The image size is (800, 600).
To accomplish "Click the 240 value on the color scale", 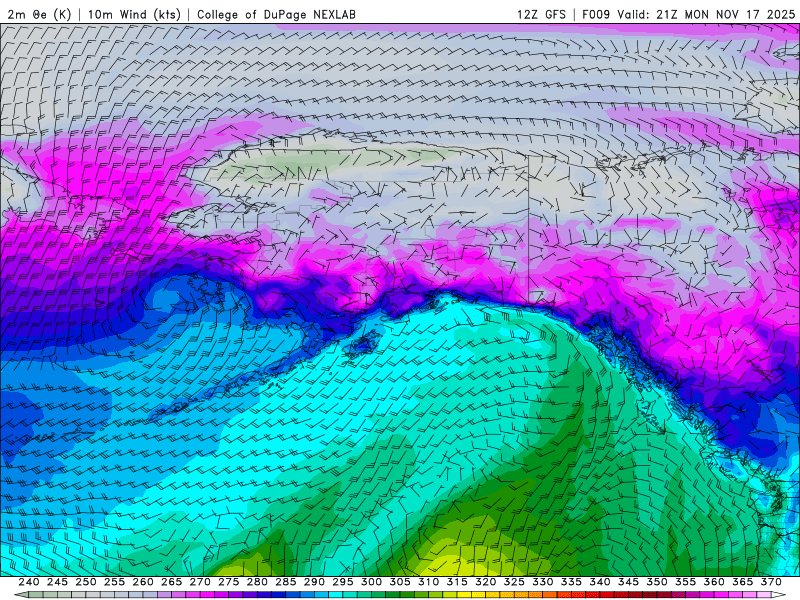I will pos(29,582).
